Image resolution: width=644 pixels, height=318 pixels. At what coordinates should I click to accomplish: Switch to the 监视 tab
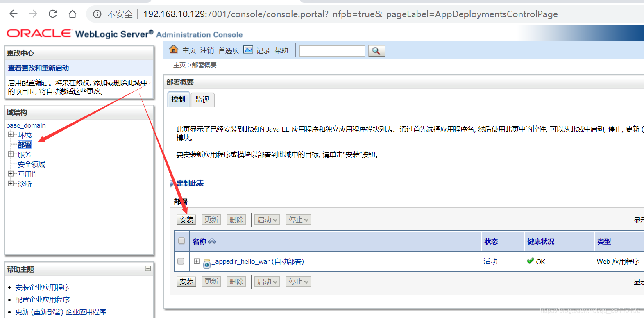202,100
